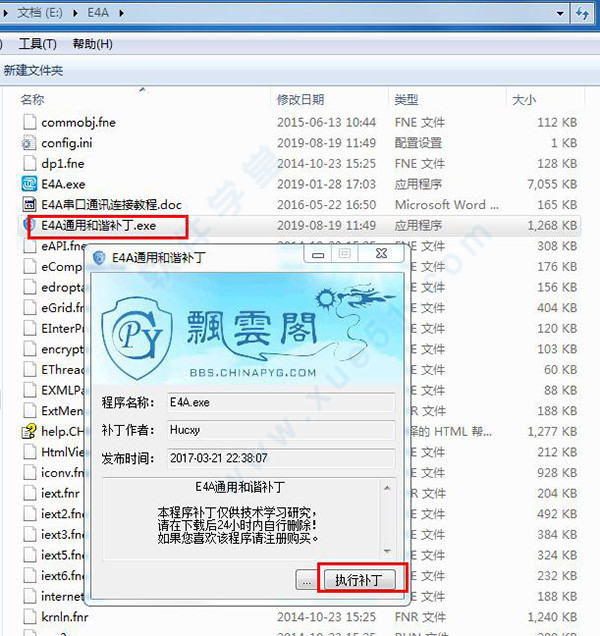Click the shield icon in patch dialog title bar
Viewport: 600px width, 636px height.
coord(100,257)
